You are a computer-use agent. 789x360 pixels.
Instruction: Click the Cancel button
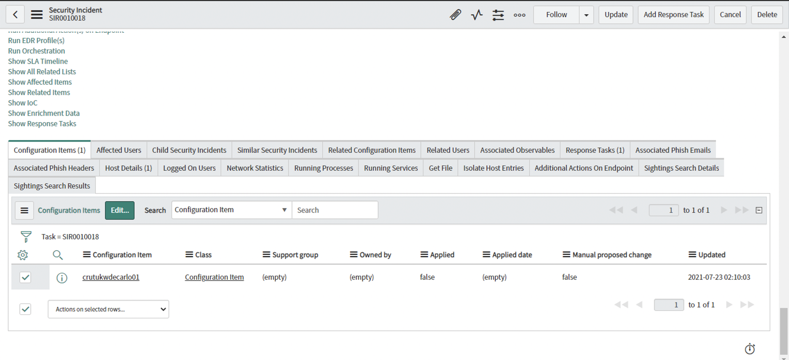tap(730, 15)
